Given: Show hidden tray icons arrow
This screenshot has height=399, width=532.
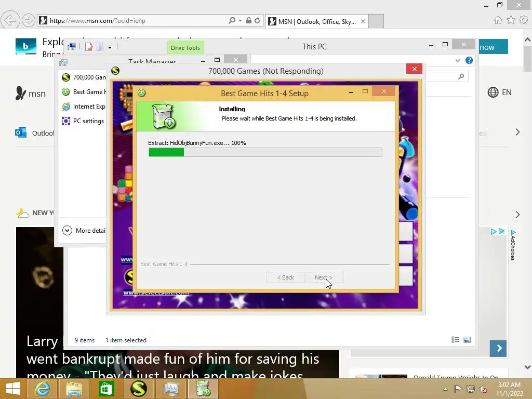Looking at the screenshot, I should 445,389.
